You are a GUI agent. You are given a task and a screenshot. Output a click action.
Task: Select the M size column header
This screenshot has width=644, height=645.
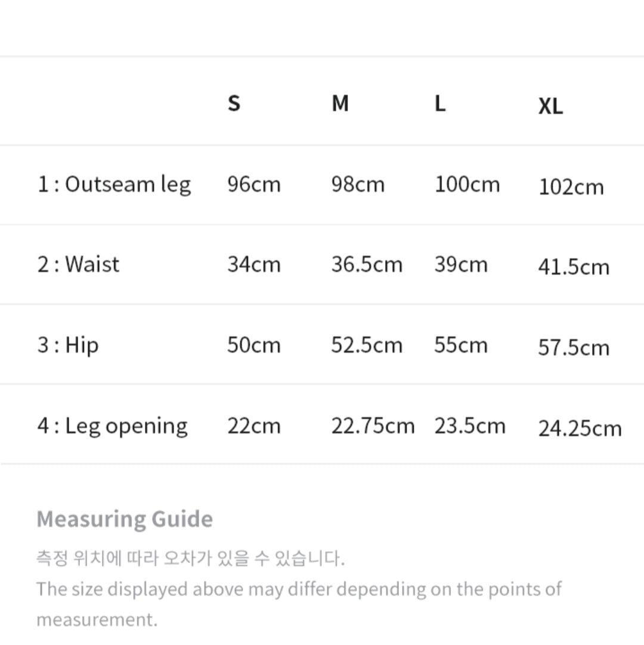coord(340,103)
